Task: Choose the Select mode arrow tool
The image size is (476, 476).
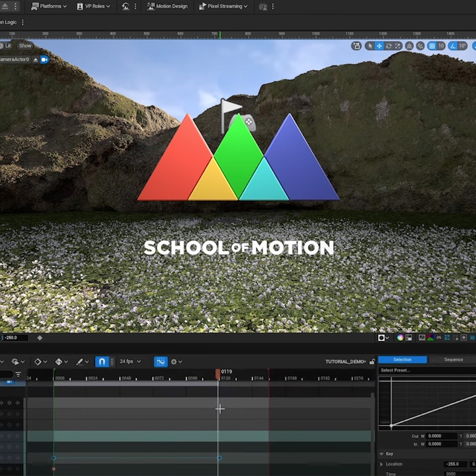Action: coord(369,46)
